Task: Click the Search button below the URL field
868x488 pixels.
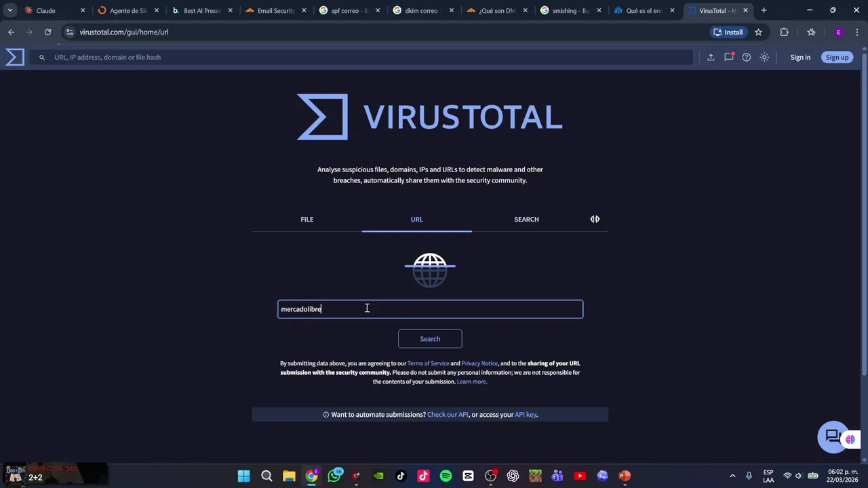Action: (x=430, y=339)
